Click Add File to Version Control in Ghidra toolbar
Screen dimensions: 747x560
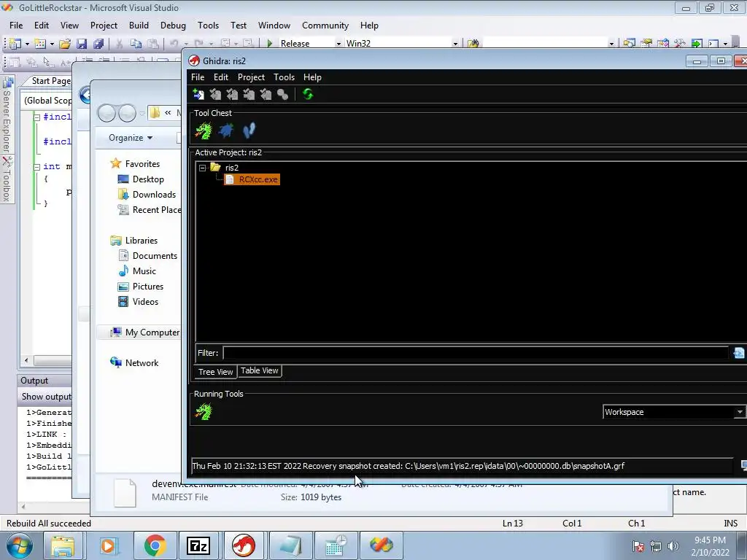pos(198,94)
